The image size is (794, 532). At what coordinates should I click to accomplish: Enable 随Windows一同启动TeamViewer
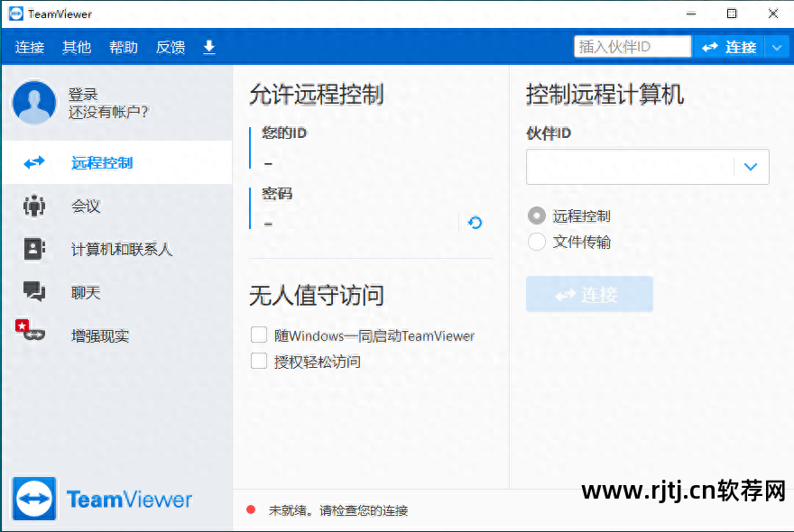pos(259,335)
